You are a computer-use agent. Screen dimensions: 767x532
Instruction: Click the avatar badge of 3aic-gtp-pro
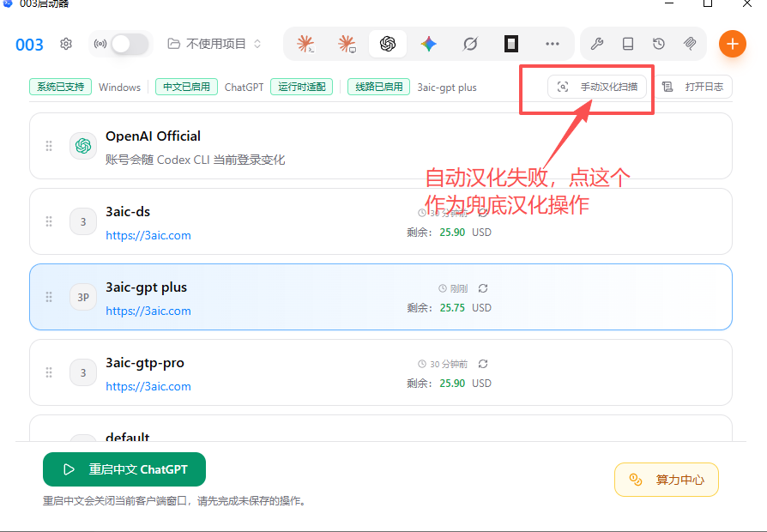click(83, 372)
